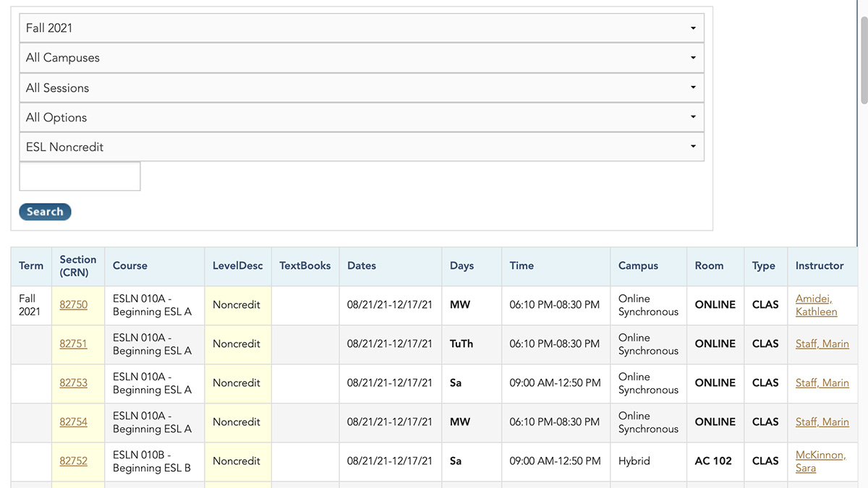Click the search keyword input field
Viewport: 868px width, 488px height.
(x=80, y=176)
